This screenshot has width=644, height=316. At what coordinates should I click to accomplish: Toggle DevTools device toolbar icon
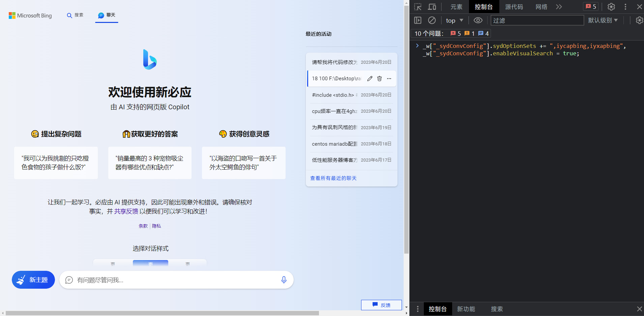432,7
